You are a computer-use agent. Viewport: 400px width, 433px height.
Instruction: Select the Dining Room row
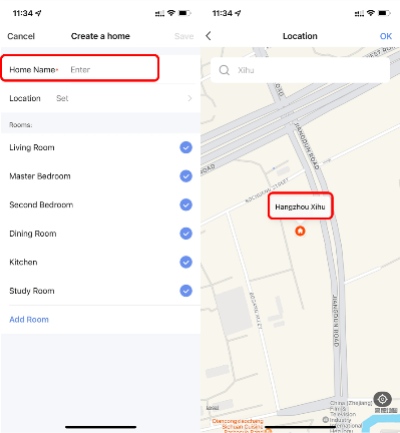[100, 233]
